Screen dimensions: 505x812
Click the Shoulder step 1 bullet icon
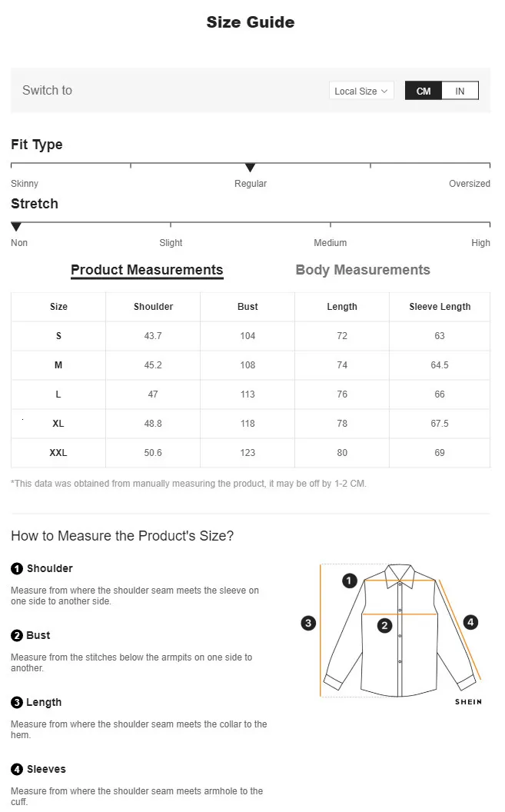click(17, 569)
